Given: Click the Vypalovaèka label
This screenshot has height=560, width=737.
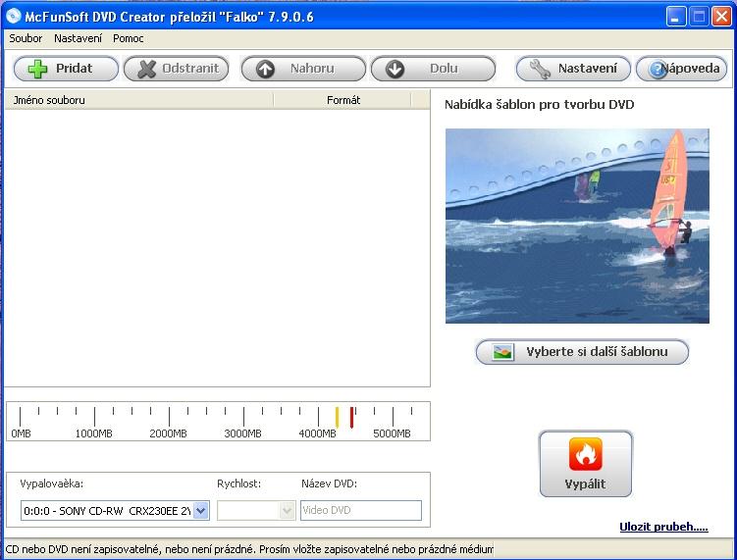Looking at the screenshot, I should 51,484.
